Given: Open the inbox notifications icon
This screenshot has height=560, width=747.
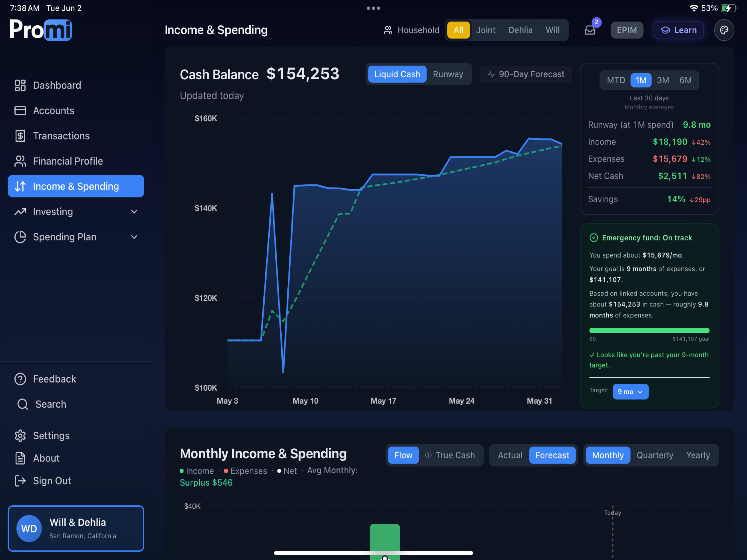Looking at the screenshot, I should pos(590,30).
